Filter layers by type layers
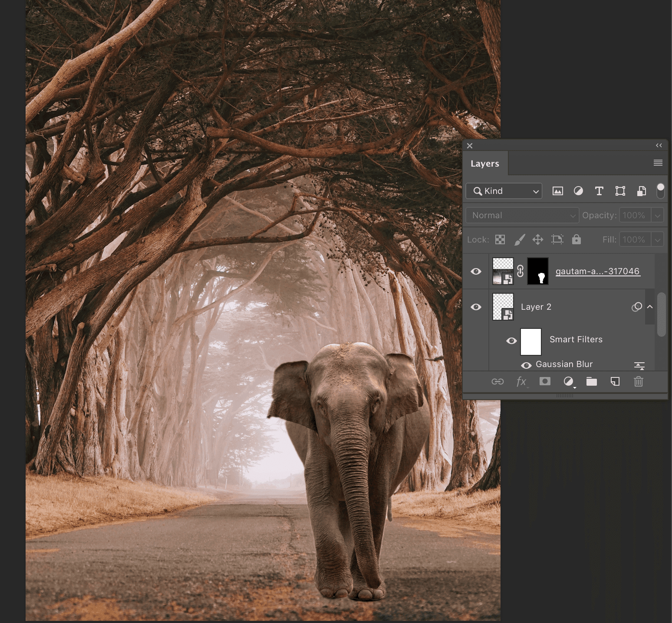 coord(599,191)
